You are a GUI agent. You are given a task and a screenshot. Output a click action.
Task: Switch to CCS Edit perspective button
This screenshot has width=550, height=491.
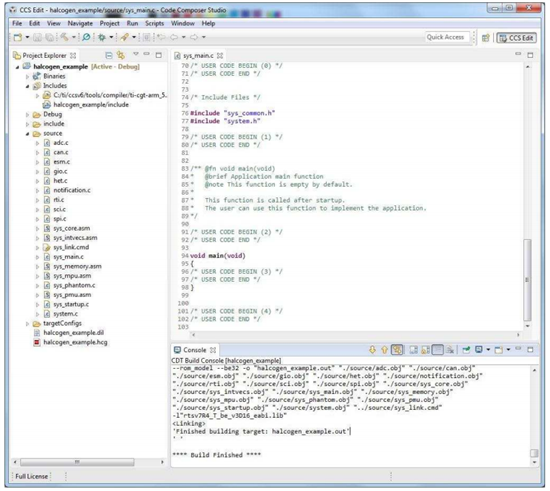(516, 38)
